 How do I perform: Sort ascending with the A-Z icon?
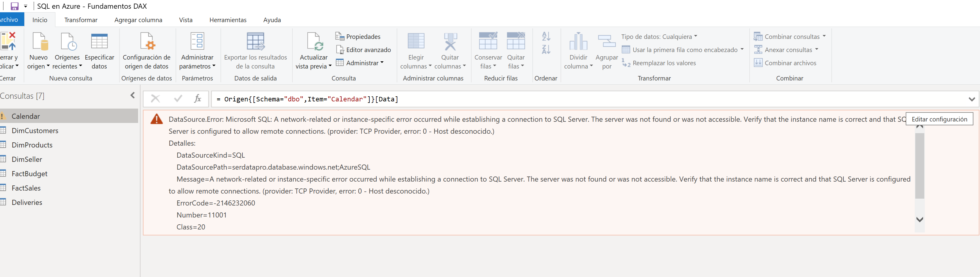546,36
